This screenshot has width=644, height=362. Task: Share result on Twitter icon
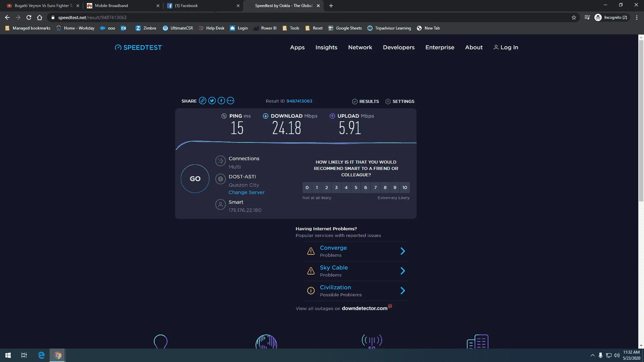[212, 101]
